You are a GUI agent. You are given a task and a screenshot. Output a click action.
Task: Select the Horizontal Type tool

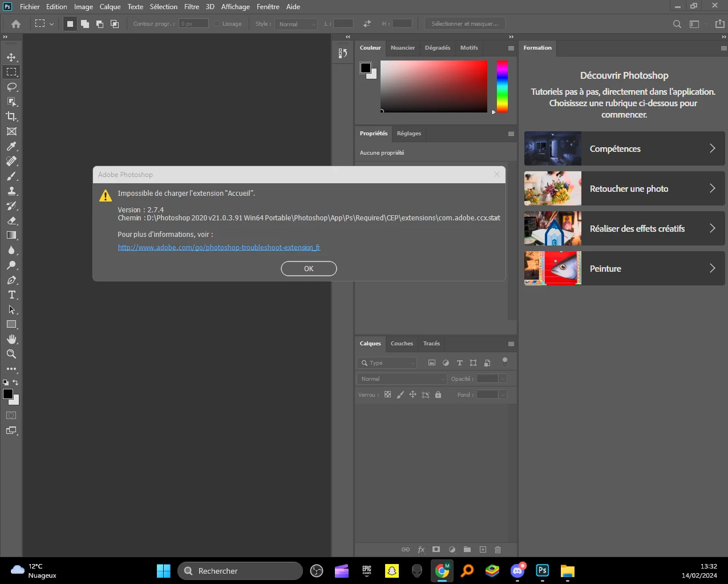[11, 295]
